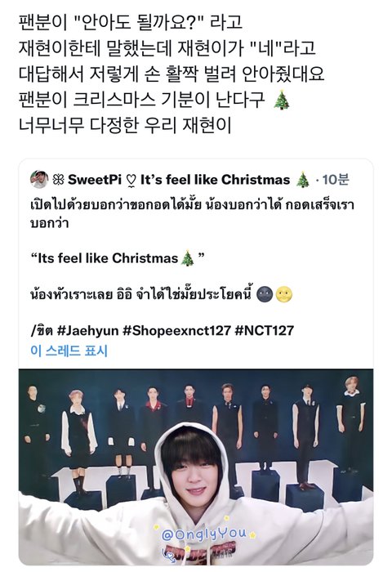Click the @OnglyYou watermark on photo
Image resolution: width=392 pixels, height=572 pixels.
204,534
